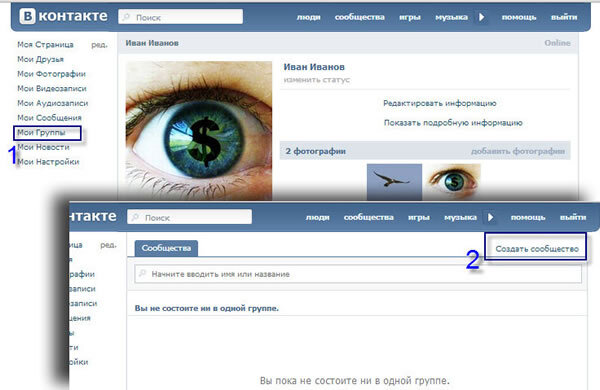Viewport: 600px width, 390px height.
Task: Click the 'Начните вводить имя или название' field
Action: [358, 274]
